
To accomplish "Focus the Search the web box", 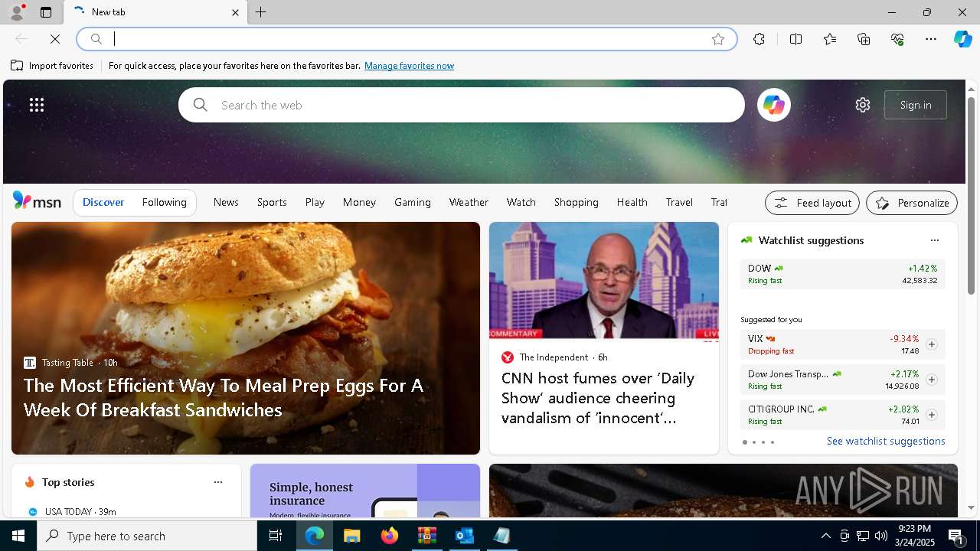I will (462, 105).
